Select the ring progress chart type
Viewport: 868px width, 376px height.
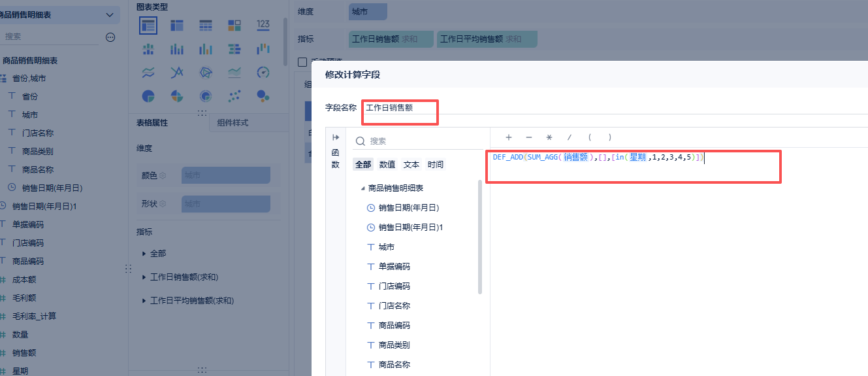tap(206, 96)
